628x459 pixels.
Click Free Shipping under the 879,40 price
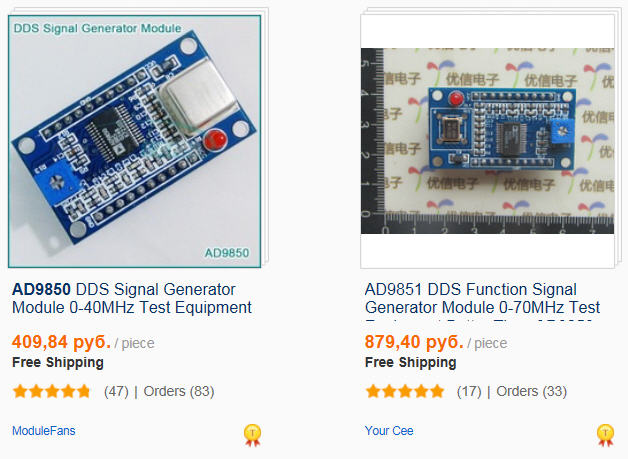tap(411, 362)
